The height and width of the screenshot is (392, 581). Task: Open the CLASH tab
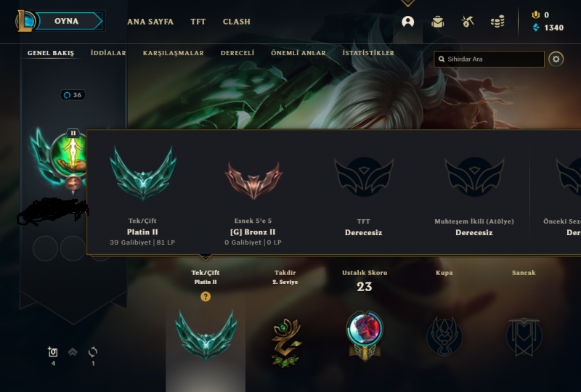(x=237, y=22)
